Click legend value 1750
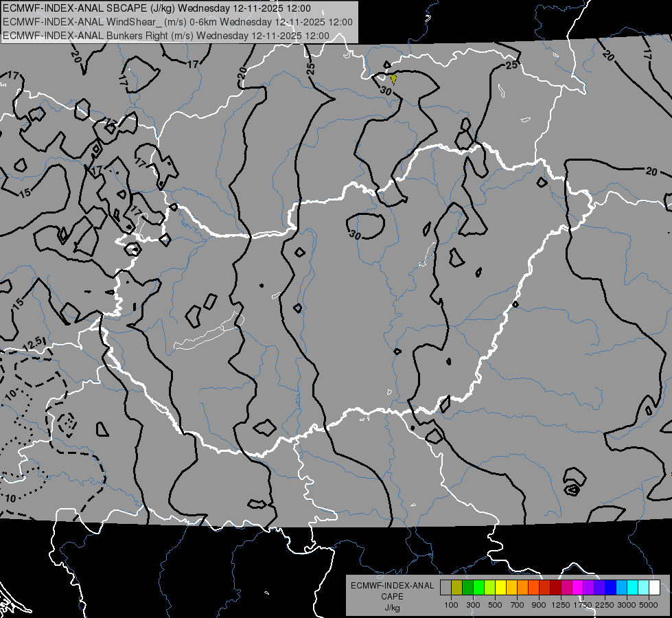 tap(583, 605)
